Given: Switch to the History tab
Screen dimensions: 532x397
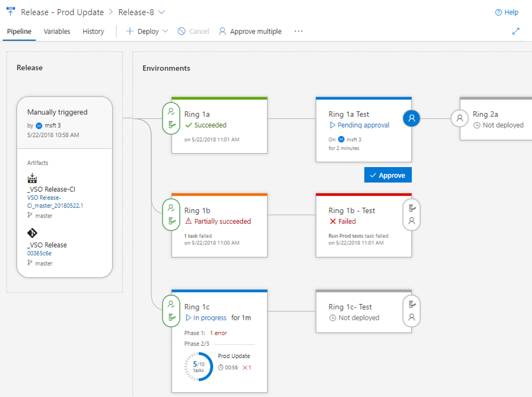Looking at the screenshot, I should tap(93, 31).
